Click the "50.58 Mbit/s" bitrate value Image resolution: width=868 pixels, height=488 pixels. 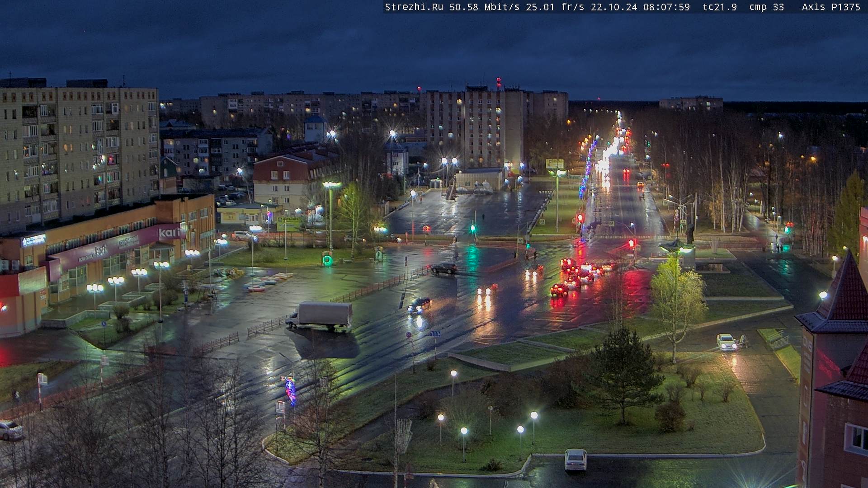coord(485,7)
